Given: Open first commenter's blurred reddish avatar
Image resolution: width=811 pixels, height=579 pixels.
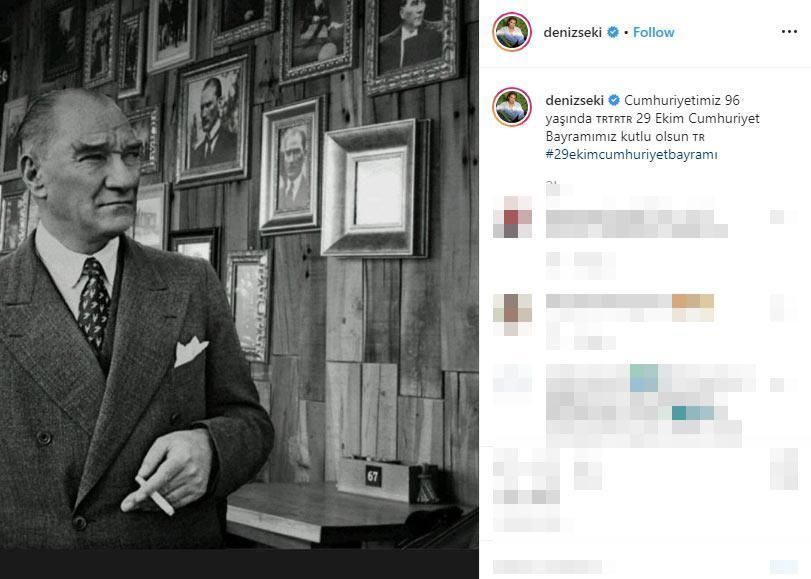Looking at the screenshot, I should click(512, 217).
